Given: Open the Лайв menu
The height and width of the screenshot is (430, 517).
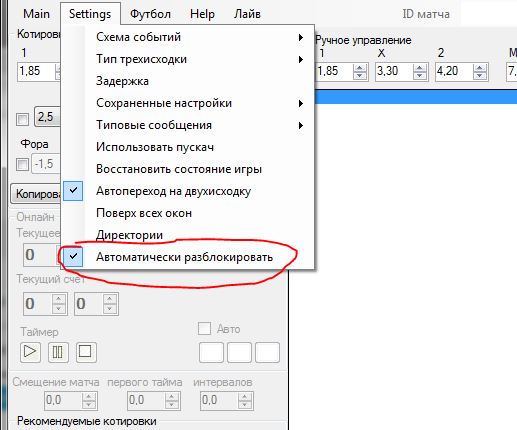Looking at the screenshot, I should point(247,14).
